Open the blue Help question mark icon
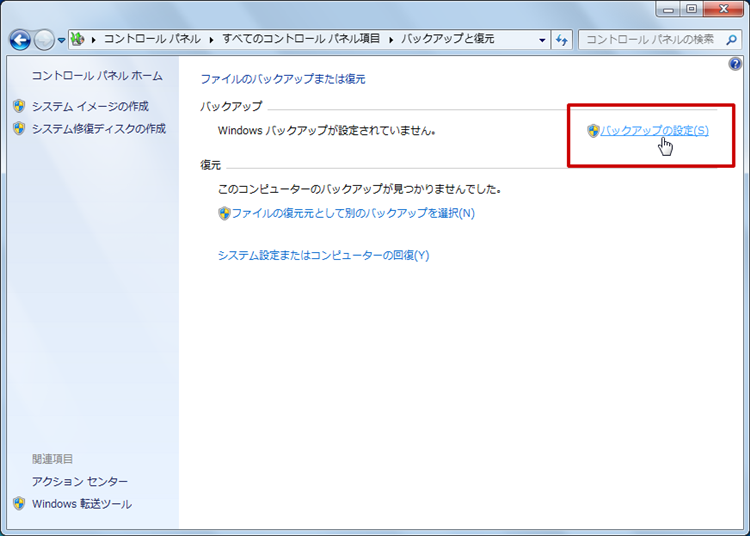750x536 pixels. tap(735, 64)
